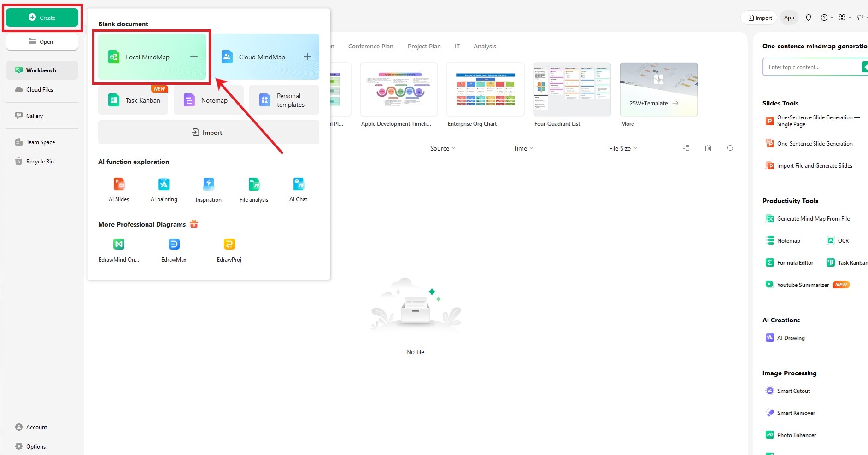This screenshot has width=868, height=455.
Task: Open Import File and Generate Slides
Action: [x=809, y=165]
